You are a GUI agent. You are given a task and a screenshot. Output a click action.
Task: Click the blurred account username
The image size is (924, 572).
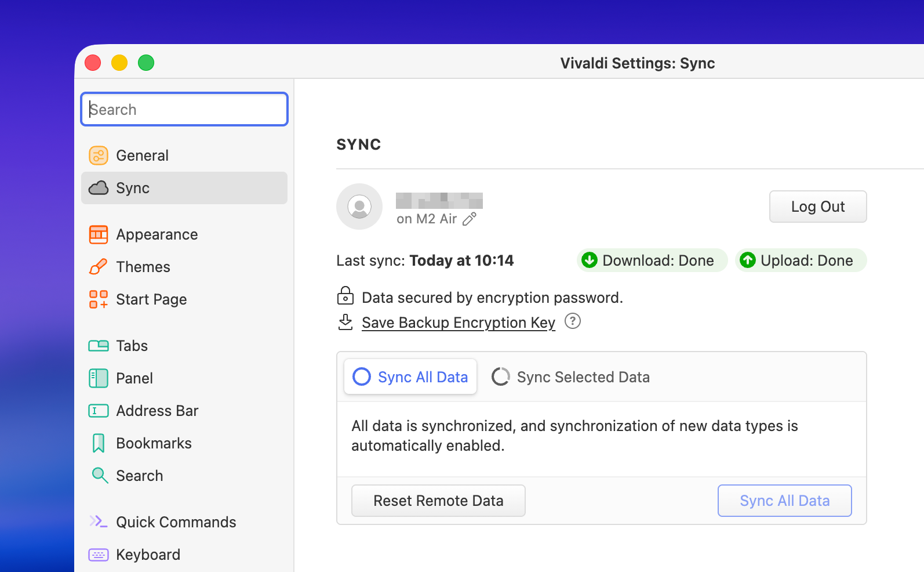click(x=439, y=201)
